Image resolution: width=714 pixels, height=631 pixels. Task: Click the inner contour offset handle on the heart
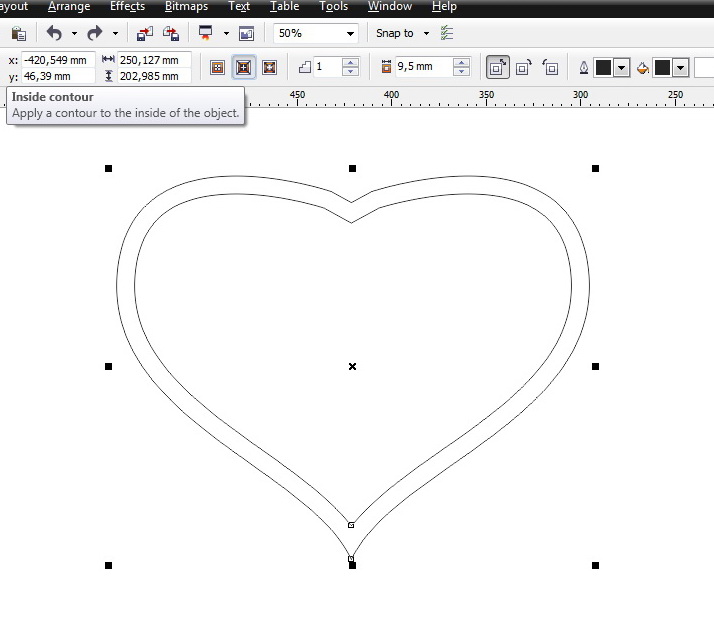(x=351, y=525)
